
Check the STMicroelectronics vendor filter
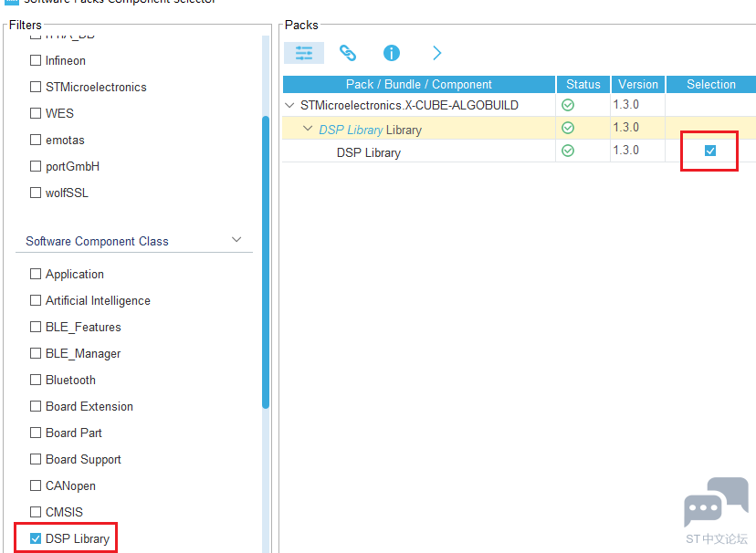click(36, 87)
